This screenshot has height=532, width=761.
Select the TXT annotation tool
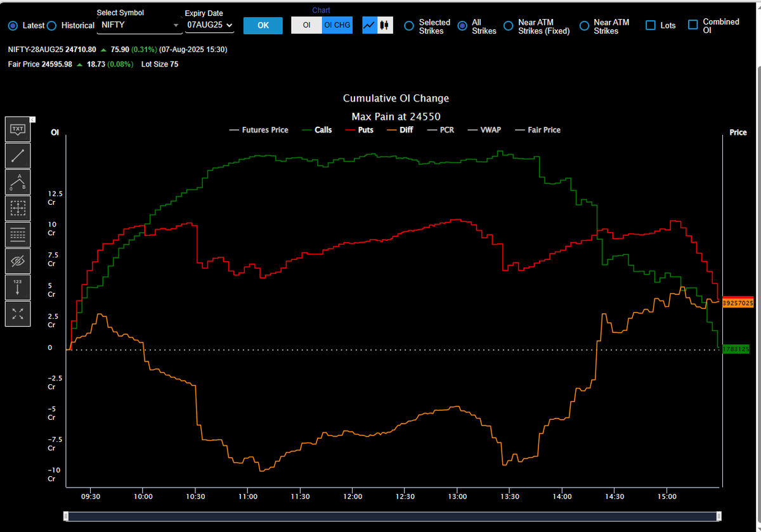point(18,129)
